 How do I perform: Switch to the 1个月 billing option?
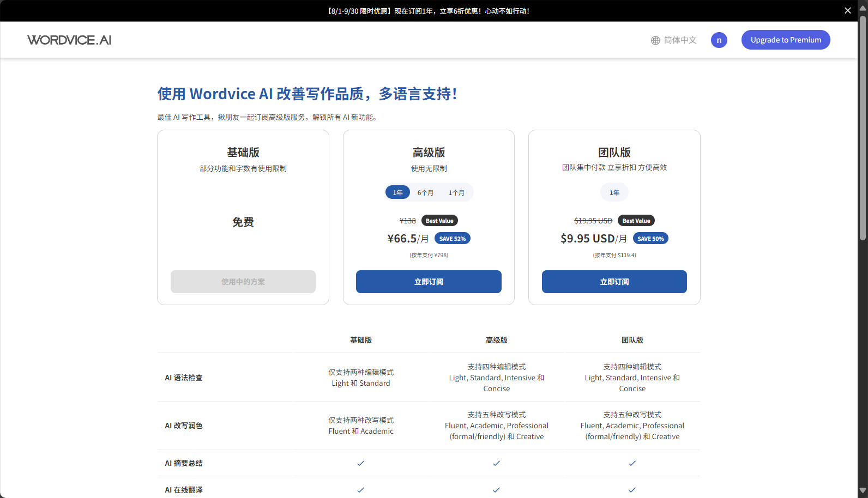pos(456,192)
